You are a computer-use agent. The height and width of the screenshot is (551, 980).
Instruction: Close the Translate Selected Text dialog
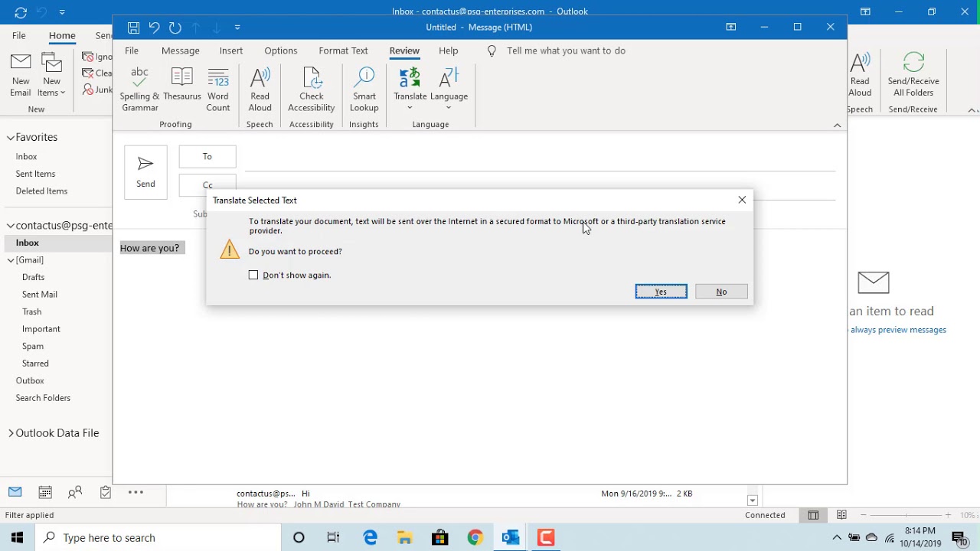pyautogui.click(x=742, y=200)
